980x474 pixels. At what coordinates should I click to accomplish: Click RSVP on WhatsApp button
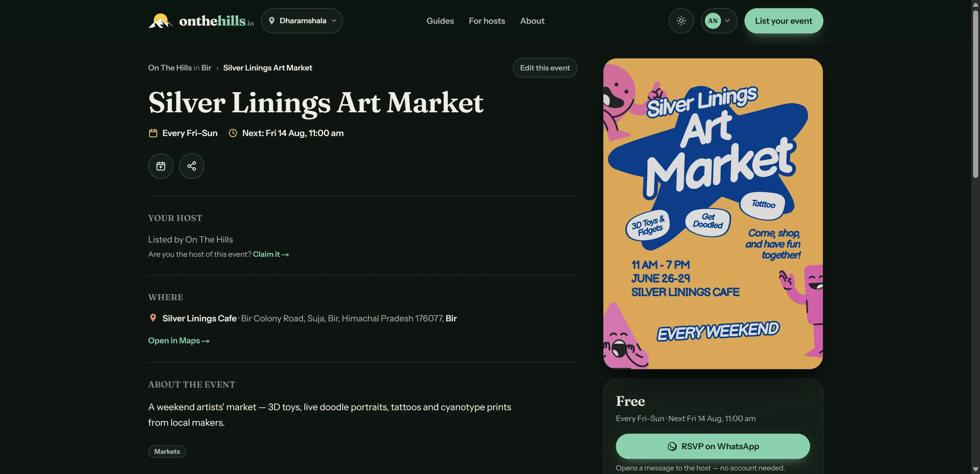click(x=713, y=446)
